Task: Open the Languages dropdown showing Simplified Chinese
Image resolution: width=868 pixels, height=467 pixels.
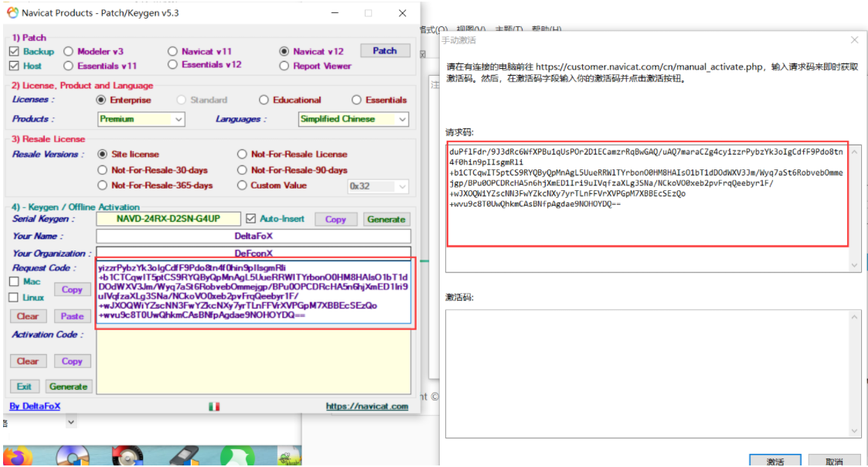Action: [x=353, y=119]
